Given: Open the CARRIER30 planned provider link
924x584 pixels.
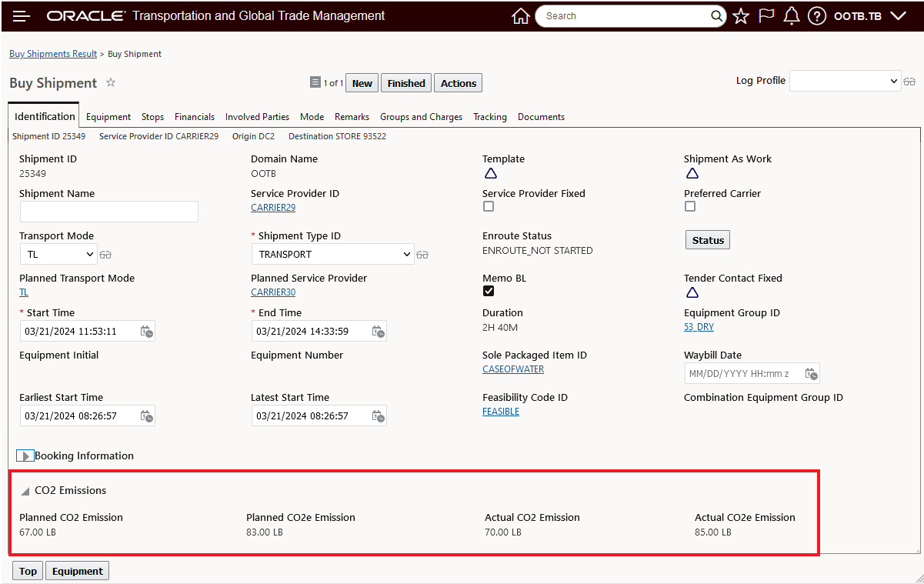Looking at the screenshot, I should pos(273,292).
